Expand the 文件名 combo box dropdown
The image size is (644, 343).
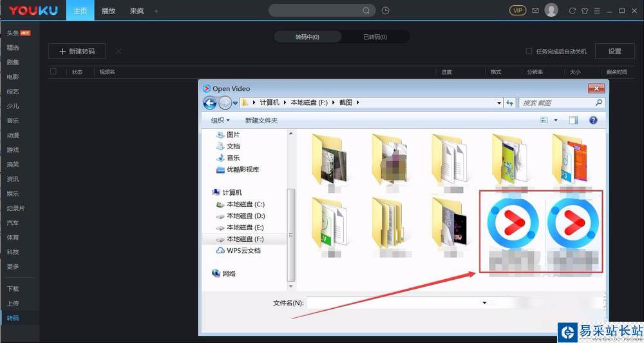click(x=485, y=302)
